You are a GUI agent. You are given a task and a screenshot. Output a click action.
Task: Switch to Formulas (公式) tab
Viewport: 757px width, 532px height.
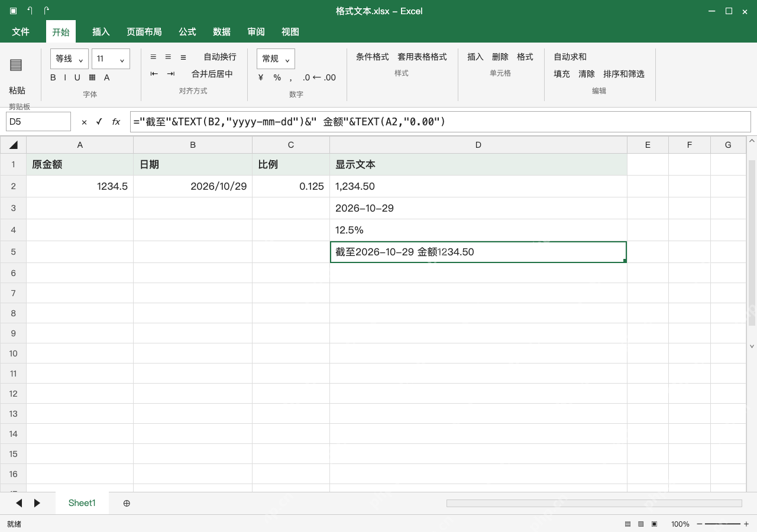tap(187, 32)
